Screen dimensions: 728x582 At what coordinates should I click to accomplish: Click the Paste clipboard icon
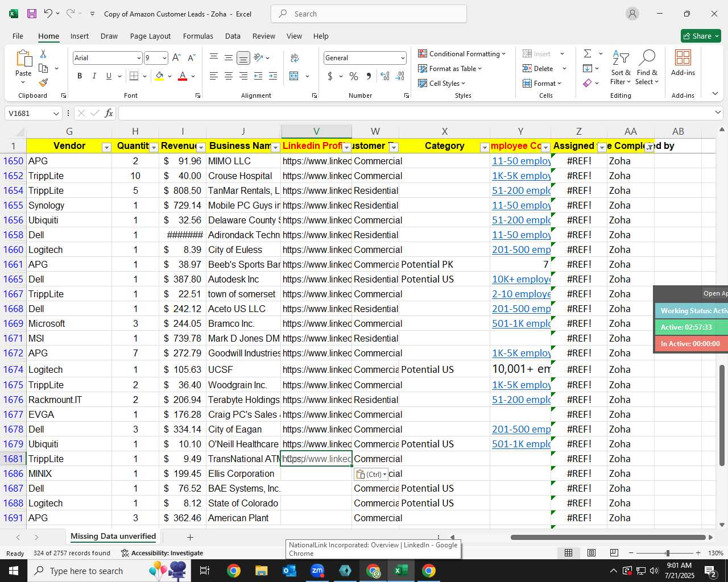click(23, 59)
